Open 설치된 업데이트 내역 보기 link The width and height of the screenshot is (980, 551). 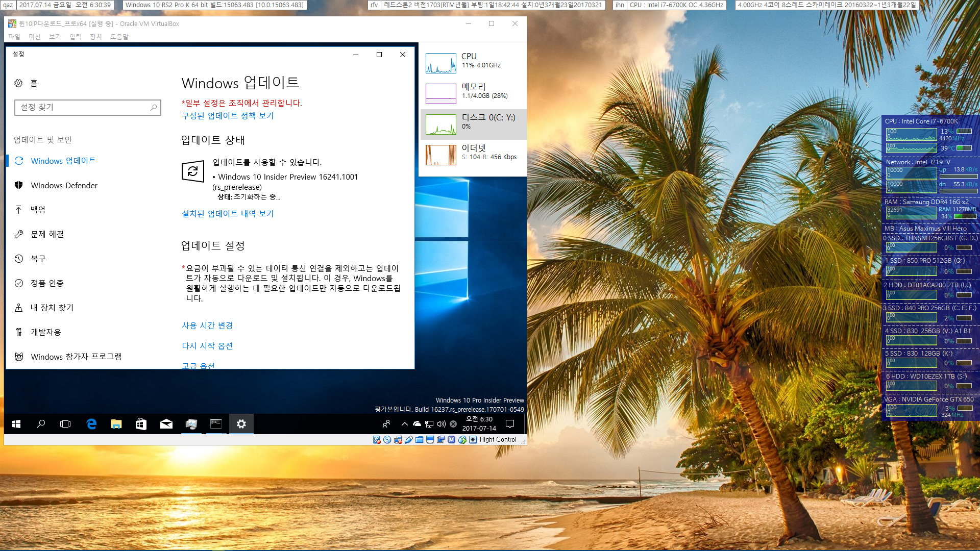pos(228,214)
